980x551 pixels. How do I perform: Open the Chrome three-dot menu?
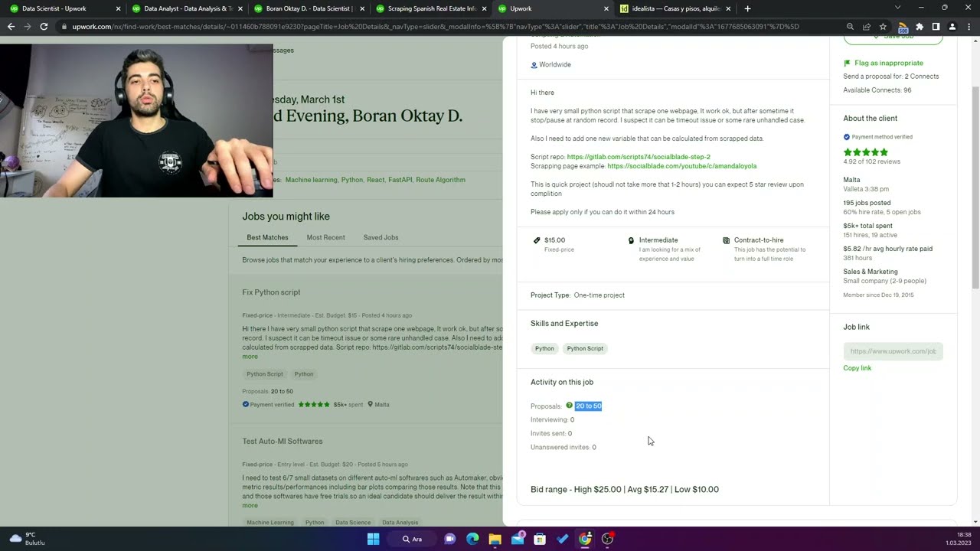(968, 27)
